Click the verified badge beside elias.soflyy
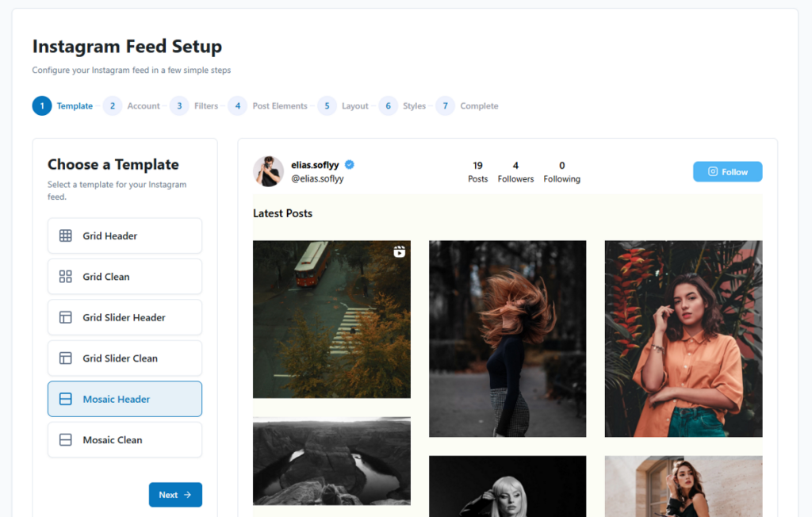The image size is (812, 517). click(349, 165)
